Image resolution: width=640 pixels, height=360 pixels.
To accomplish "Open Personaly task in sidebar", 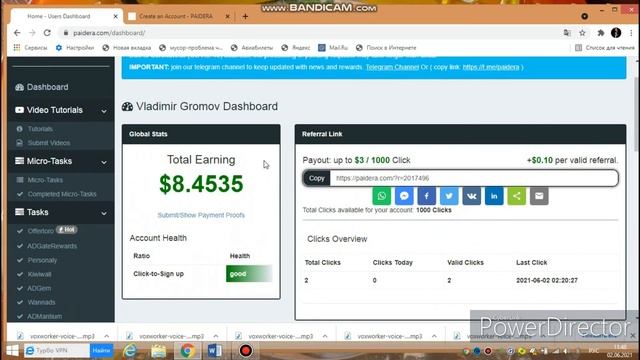I will 42,260.
